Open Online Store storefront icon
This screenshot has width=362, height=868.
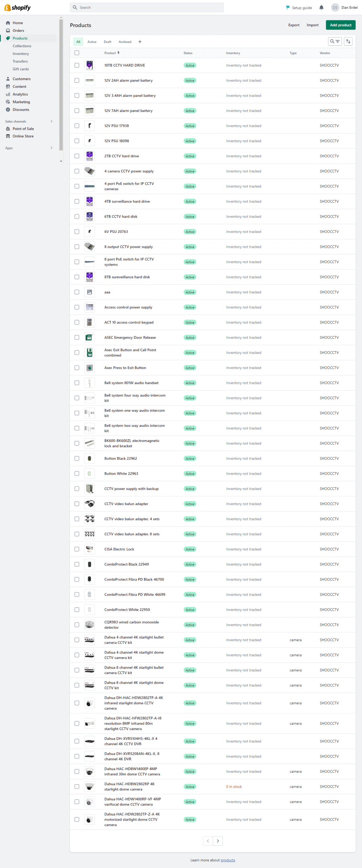tap(8, 136)
